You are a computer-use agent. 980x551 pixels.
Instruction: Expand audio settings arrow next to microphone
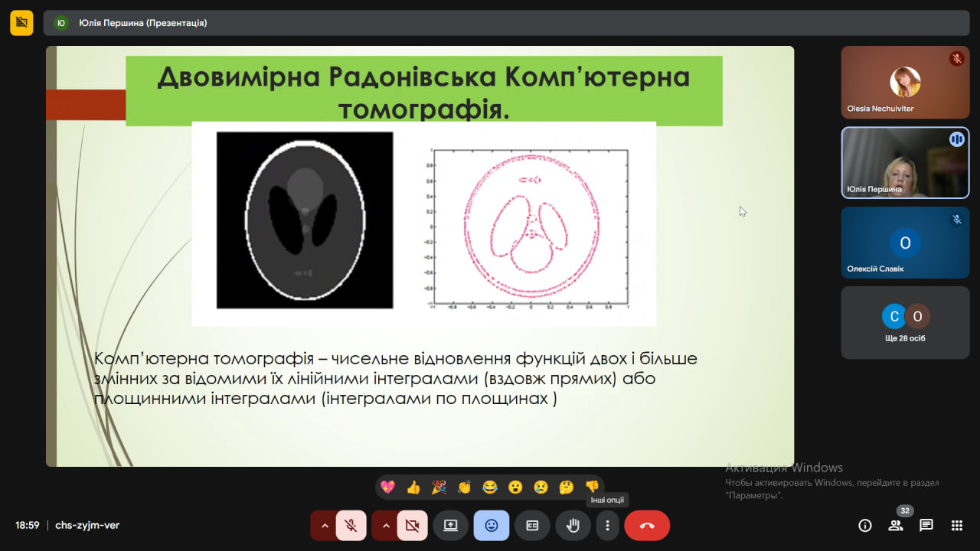[325, 526]
